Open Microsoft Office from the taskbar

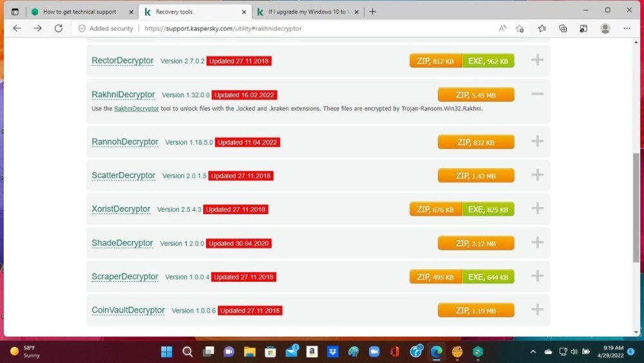click(x=395, y=352)
